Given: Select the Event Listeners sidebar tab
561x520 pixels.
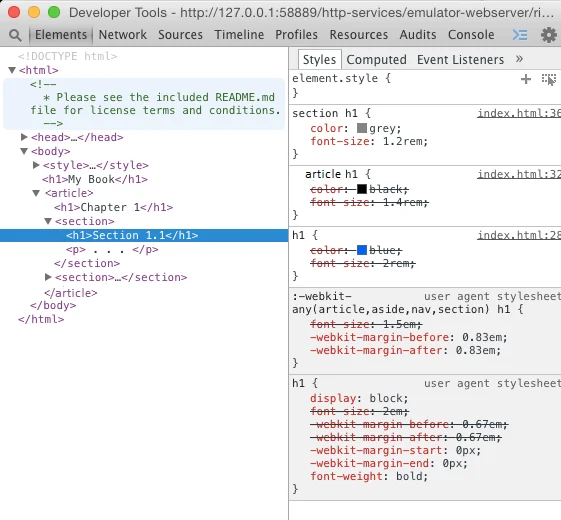Looking at the screenshot, I should point(460,59).
